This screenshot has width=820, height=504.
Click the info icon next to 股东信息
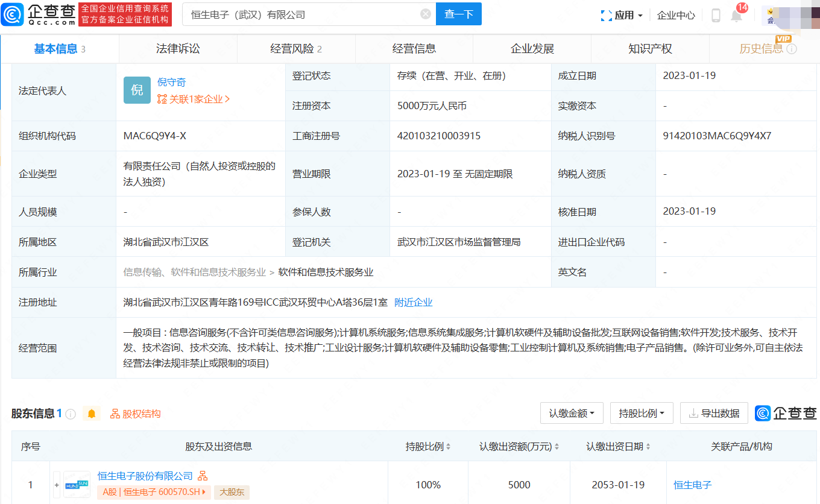[x=71, y=414]
